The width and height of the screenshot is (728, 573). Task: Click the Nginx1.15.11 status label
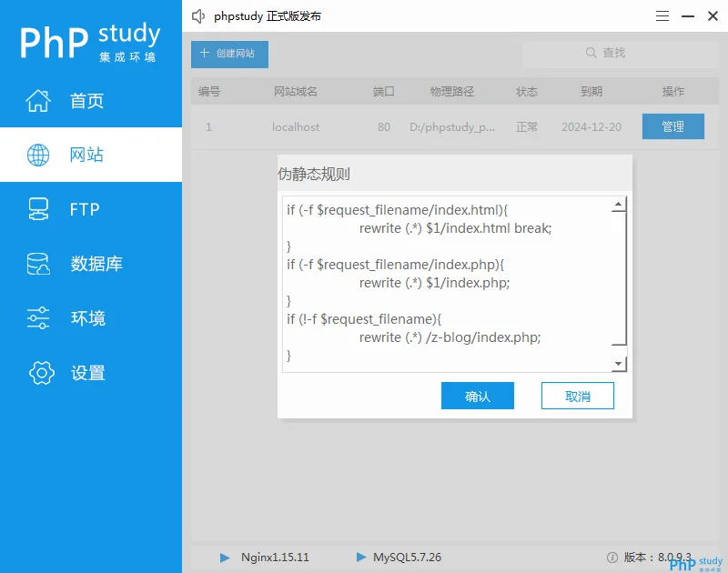pyautogui.click(x=275, y=558)
